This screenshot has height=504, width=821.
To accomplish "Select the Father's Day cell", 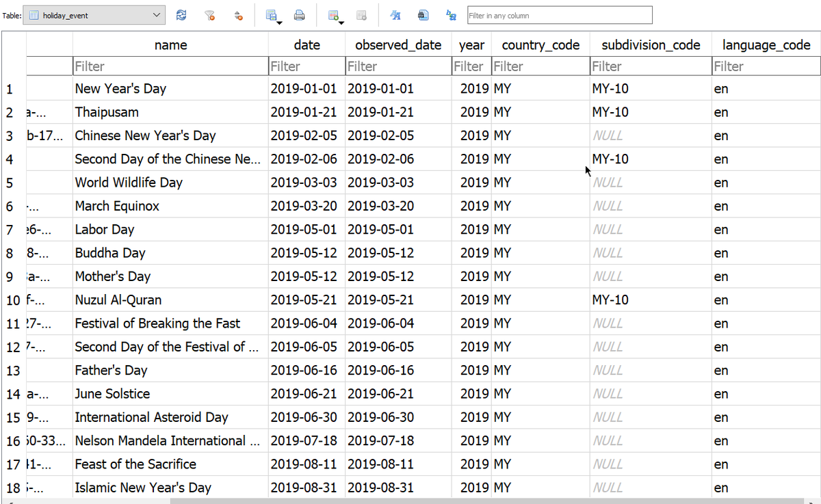I will [170, 370].
